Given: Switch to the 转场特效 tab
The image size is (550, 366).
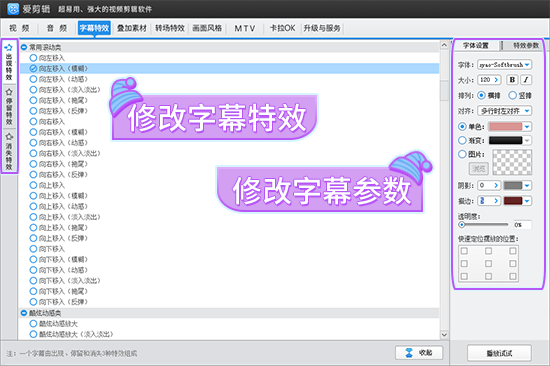Looking at the screenshot, I should [x=170, y=28].
